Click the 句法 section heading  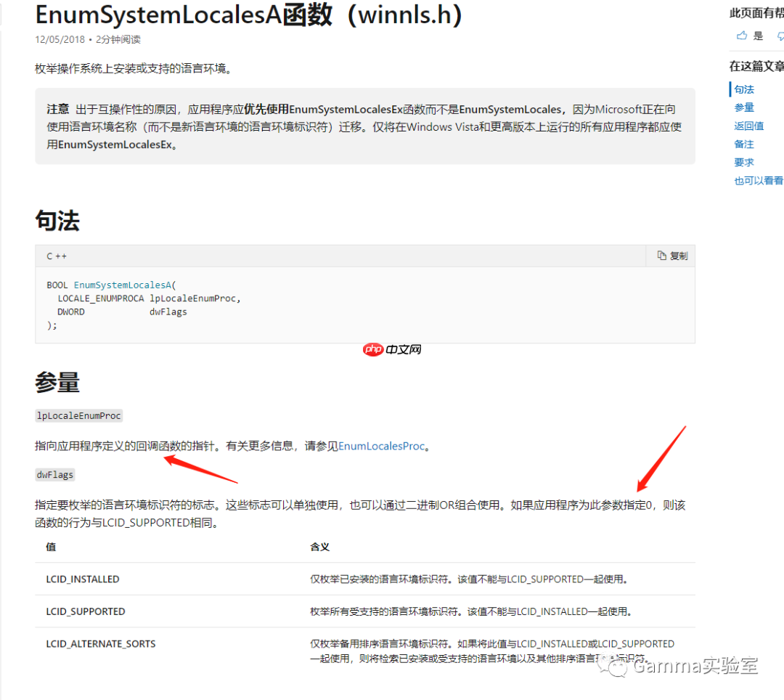point(57,221)
